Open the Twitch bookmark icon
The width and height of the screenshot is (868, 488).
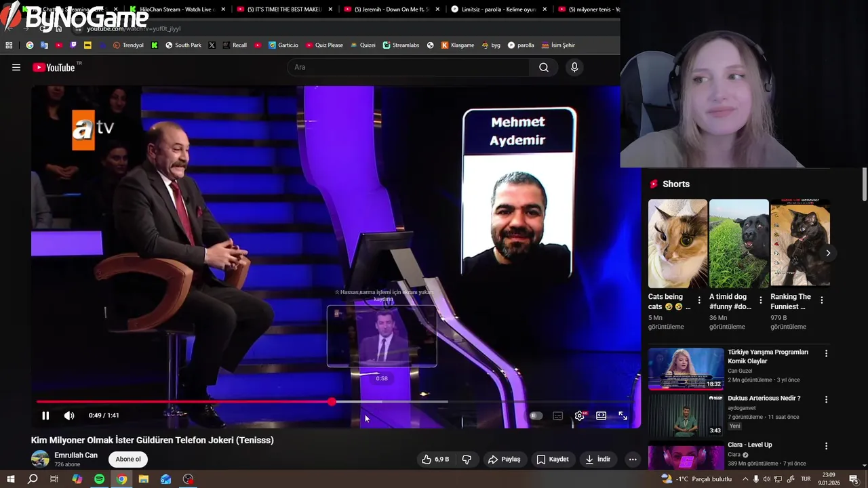point(73,45)
